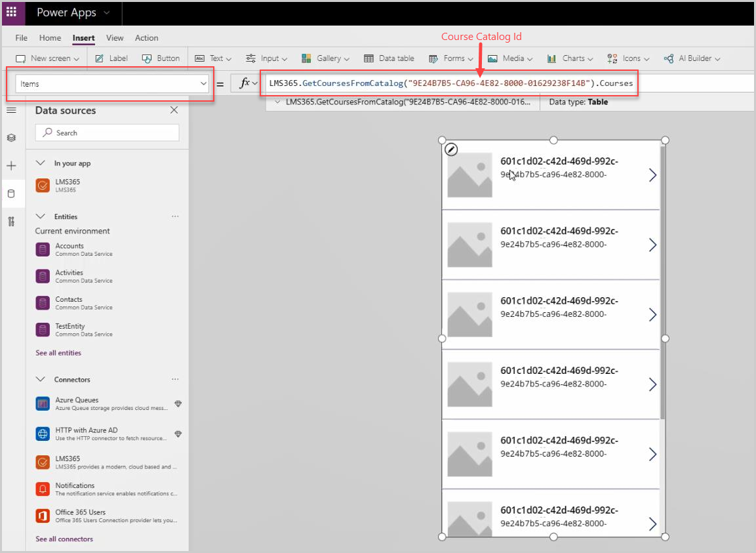
Task: Close the Data sources panel
Action: click(174, 110)
